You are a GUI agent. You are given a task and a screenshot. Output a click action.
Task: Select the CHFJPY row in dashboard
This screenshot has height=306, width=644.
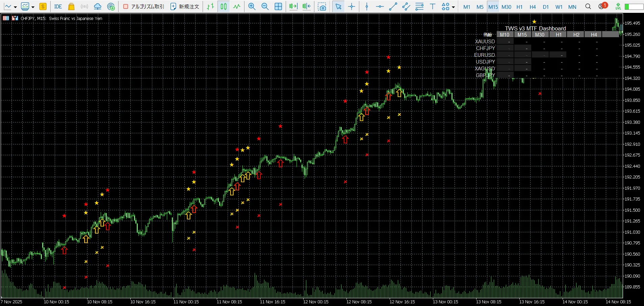tap(485, 48)
